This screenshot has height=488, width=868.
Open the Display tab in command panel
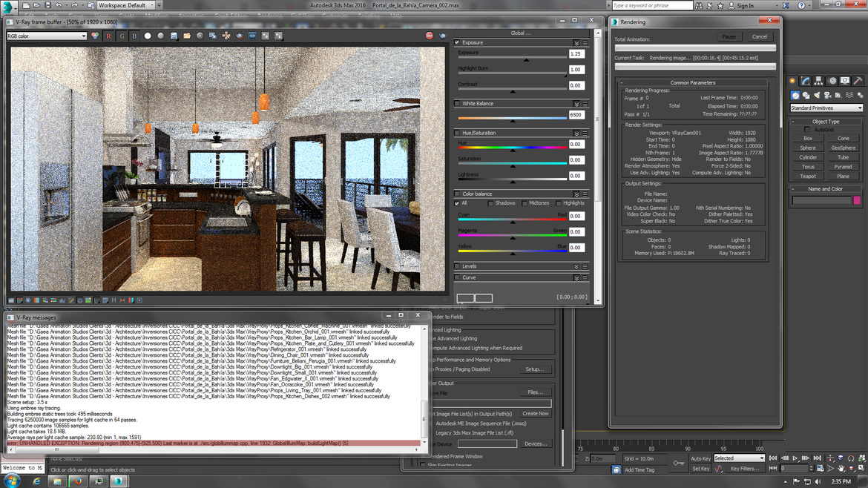pos(845,81)
